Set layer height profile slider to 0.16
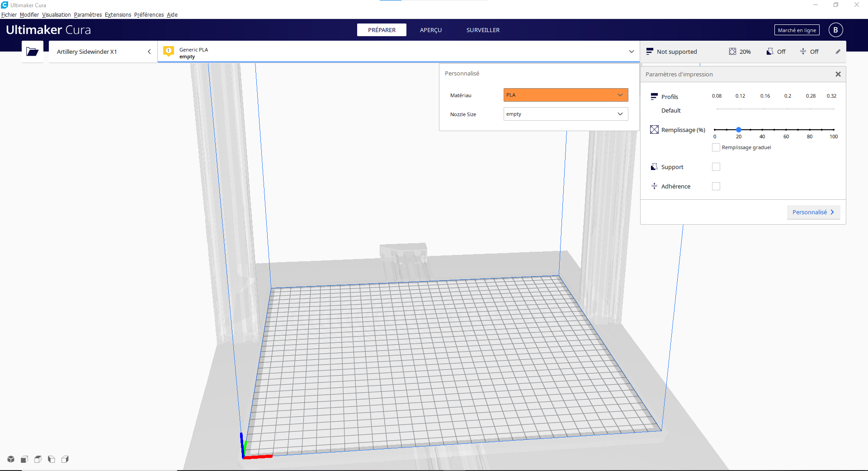The image size is (868, 471). pyautogui.click(x=764, y=109)
